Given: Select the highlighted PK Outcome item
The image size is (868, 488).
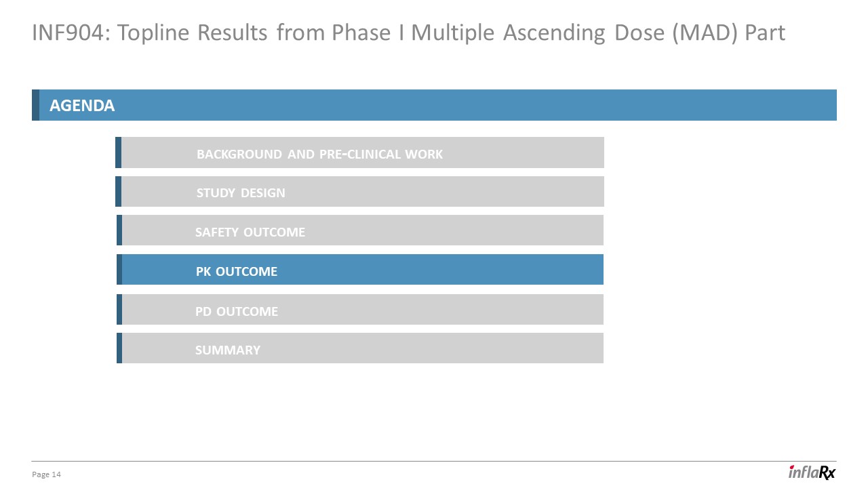Looking at the screenshot, I should pyautogui.click(x=237, y=271).
